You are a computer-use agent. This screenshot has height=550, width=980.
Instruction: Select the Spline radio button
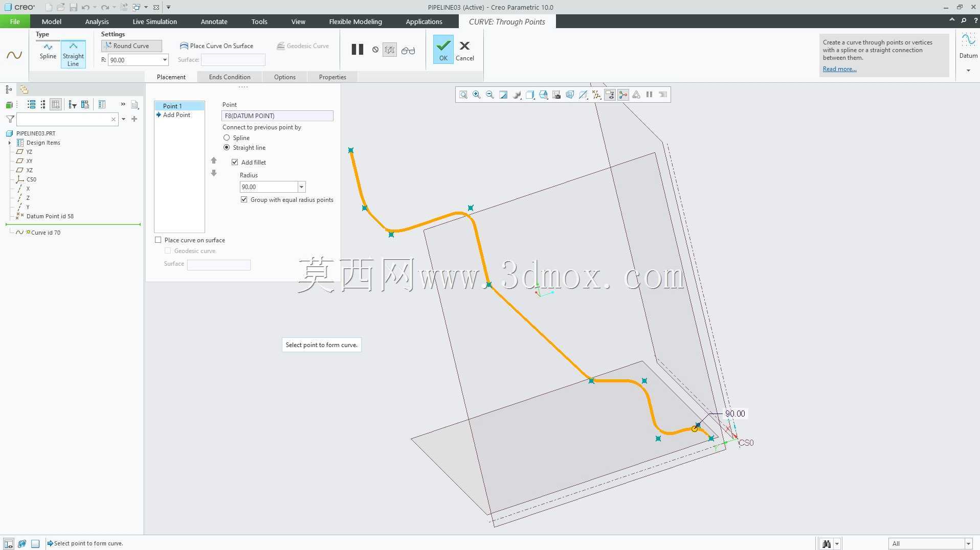click(x=227, y=138)
